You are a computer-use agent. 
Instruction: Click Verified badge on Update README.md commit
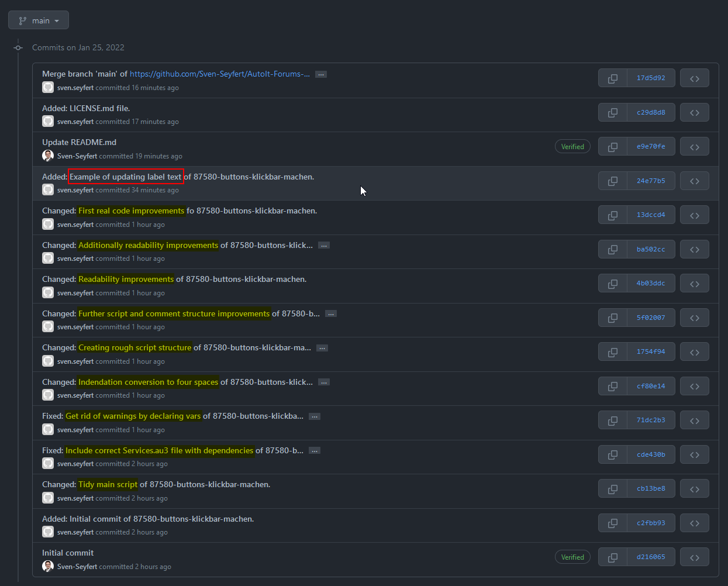click(x=572, y=147)
